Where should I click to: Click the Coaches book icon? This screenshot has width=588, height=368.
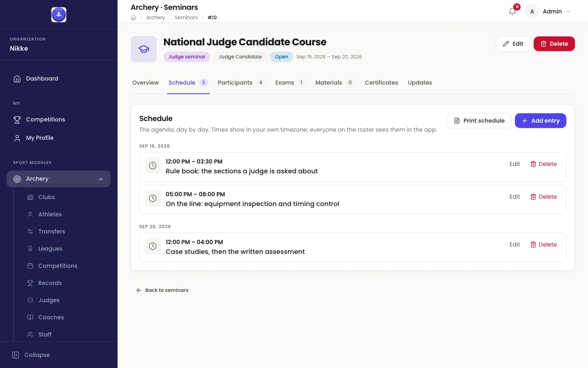point(30,317)
